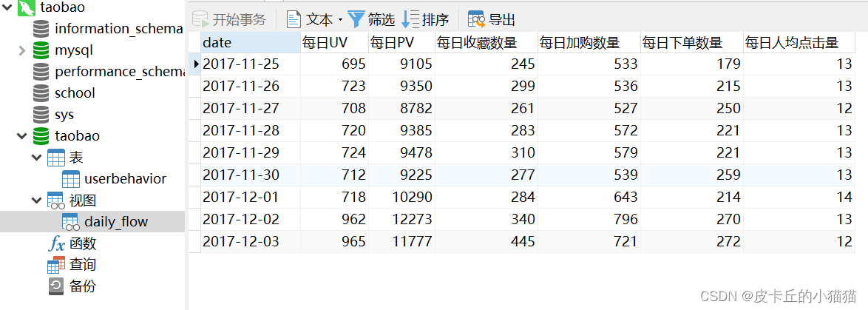The image size is (868, 310).
Task: Select the information_schema database icon
Action: pos(41,29)
